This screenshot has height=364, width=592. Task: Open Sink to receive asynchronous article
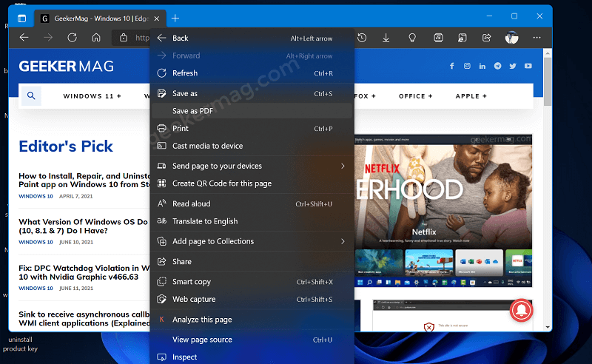(x=84, y=319)
